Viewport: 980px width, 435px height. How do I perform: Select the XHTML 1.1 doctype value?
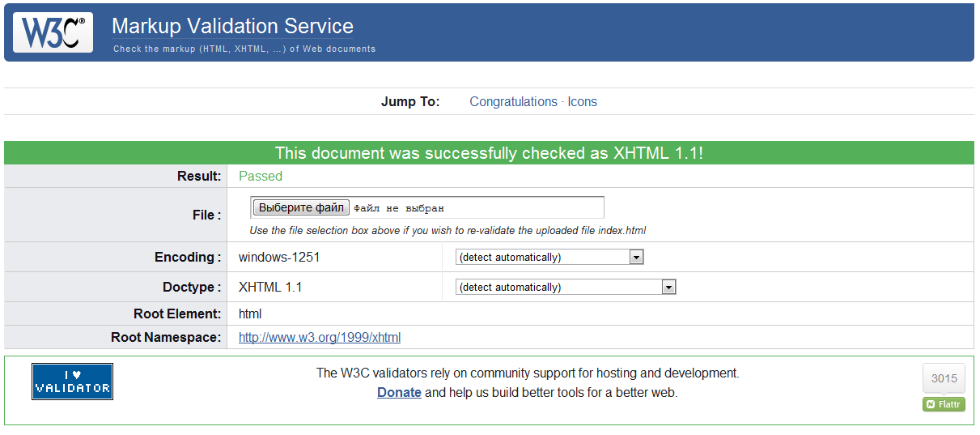click(270, 288)
